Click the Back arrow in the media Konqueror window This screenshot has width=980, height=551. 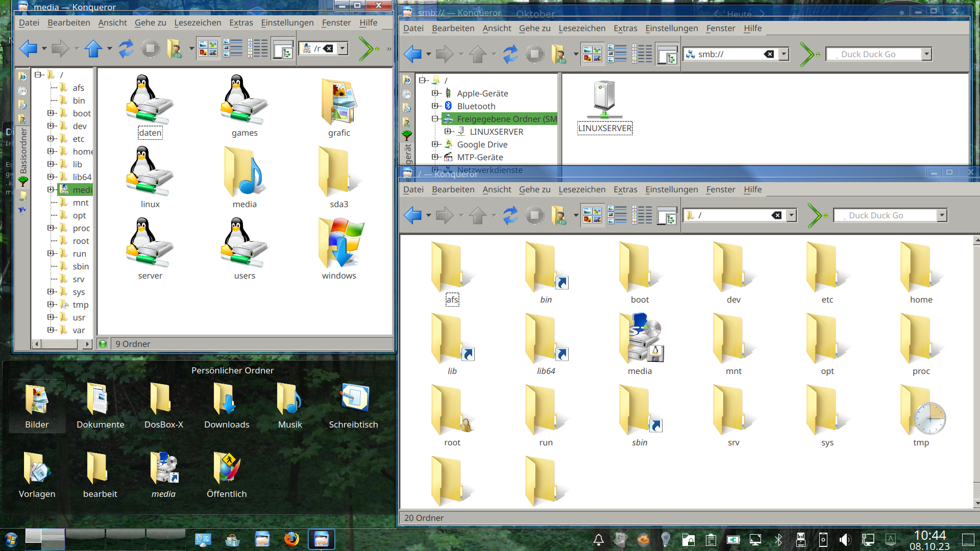[28, 49]
